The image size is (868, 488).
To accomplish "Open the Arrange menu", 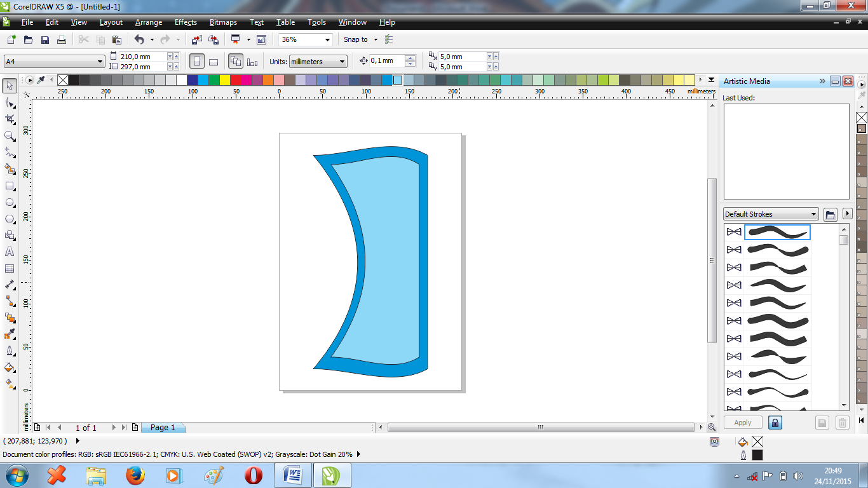I will pyautogui.click(x=149, y=22).
